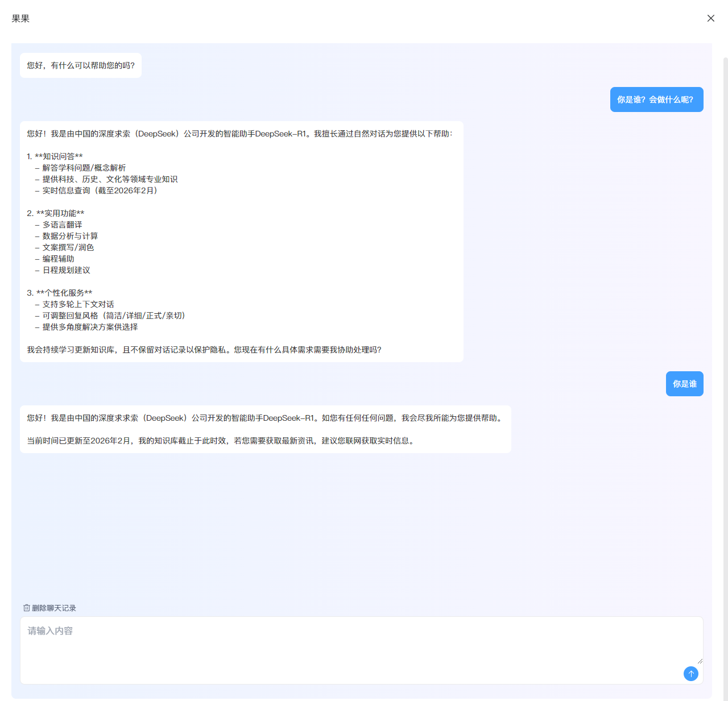Image resolution: width=728 pixels, height=701 pixels.
Task: Click the sentence starting 我会持续学习更新知识库
Action: (x=204, y=350)
